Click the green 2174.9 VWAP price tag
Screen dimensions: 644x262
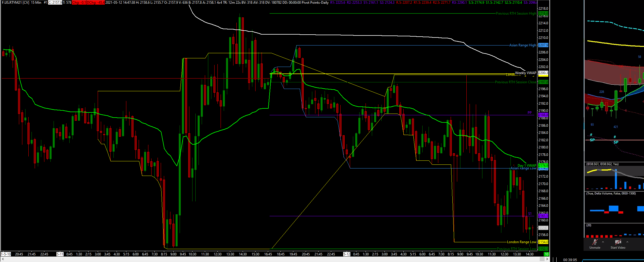(x=543, y=166)
